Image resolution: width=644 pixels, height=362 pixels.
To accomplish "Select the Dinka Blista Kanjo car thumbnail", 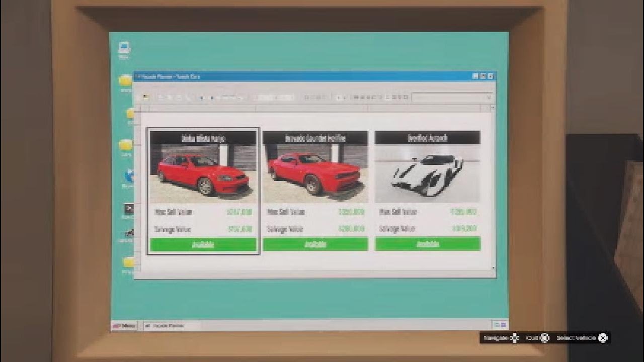I will pos(203,174).
